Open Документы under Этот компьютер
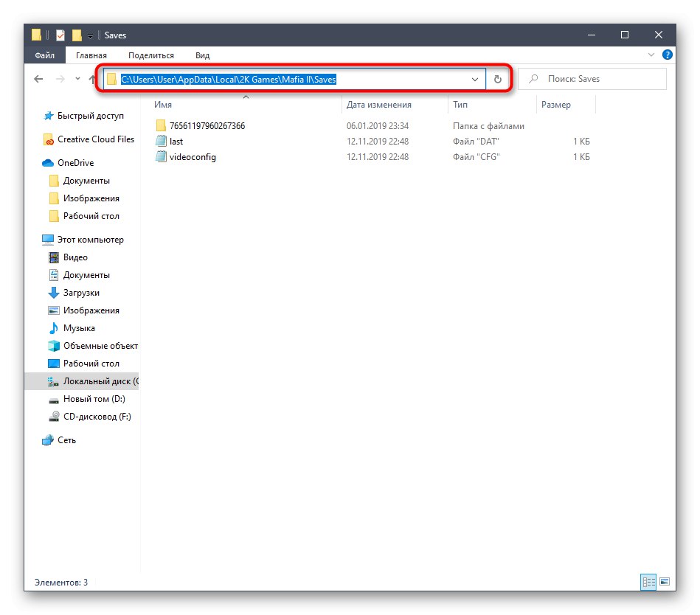Image resolution: width=700 pixels, height=615 pixels. click(86, 275)
